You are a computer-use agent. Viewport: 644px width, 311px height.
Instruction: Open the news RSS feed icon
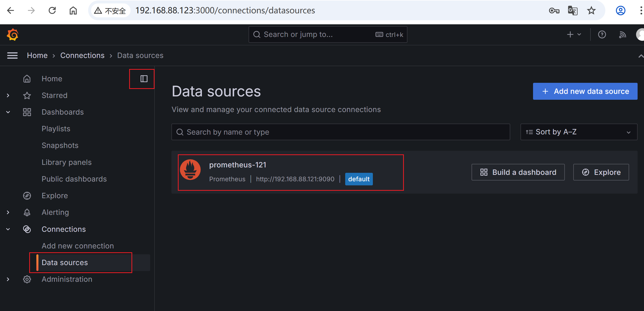pyautogui.click(x=622, y=35)
